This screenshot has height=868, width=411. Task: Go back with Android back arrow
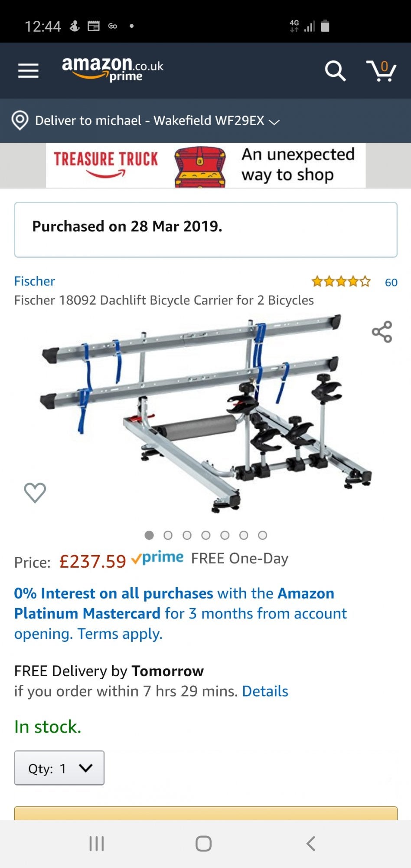tap(310, 844)
